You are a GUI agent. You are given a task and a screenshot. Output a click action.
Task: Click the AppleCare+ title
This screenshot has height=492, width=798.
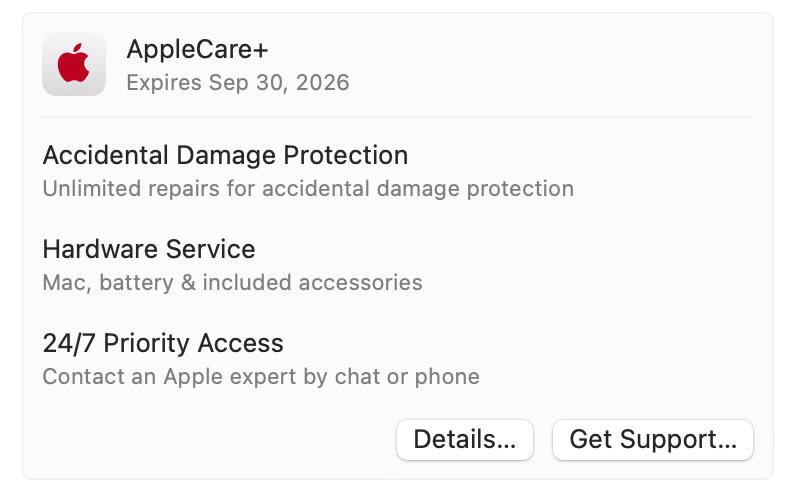pos(197,49)
